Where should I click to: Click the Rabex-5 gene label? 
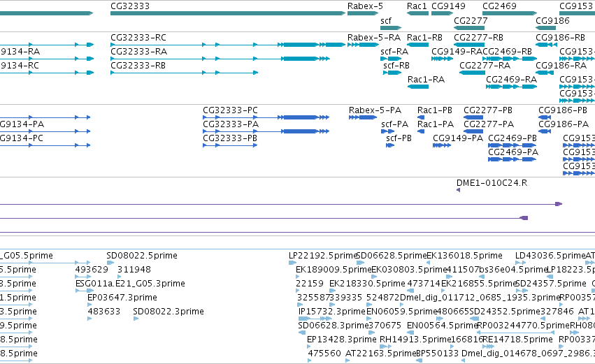coord(365,6)
